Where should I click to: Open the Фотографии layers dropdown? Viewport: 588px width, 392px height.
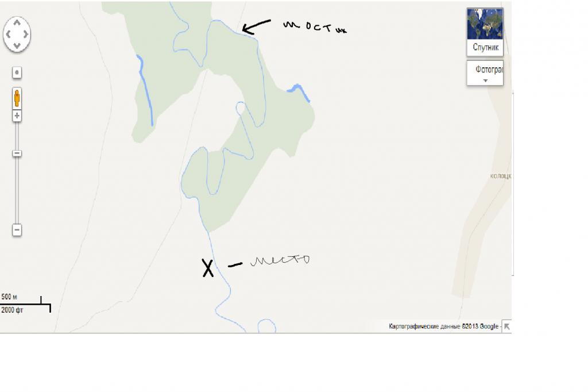coord(485,73)
